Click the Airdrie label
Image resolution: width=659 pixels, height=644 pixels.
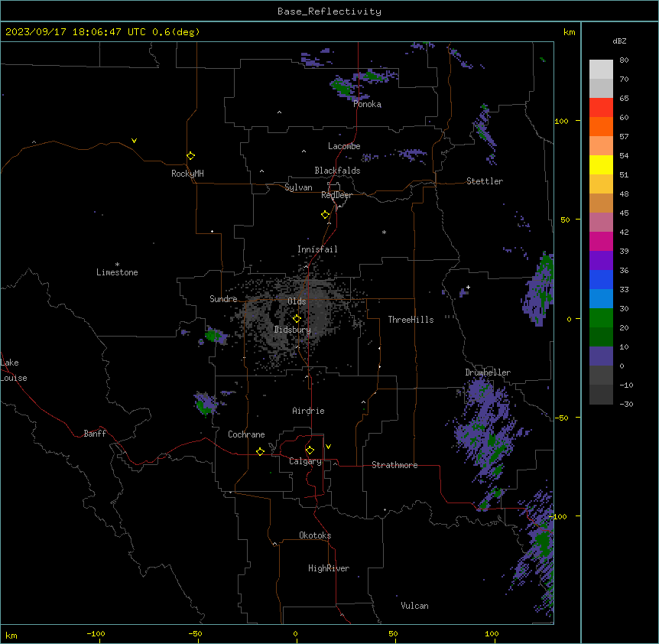(x=308, y=411)
